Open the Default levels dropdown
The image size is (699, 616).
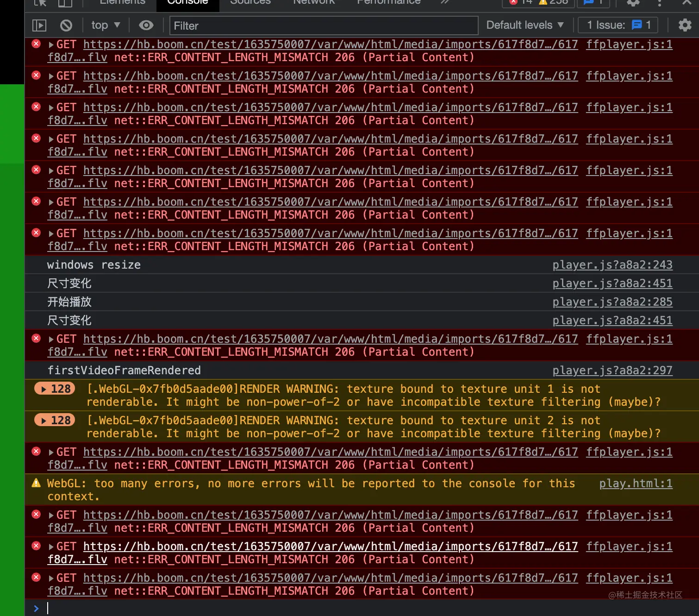point(524,25)
